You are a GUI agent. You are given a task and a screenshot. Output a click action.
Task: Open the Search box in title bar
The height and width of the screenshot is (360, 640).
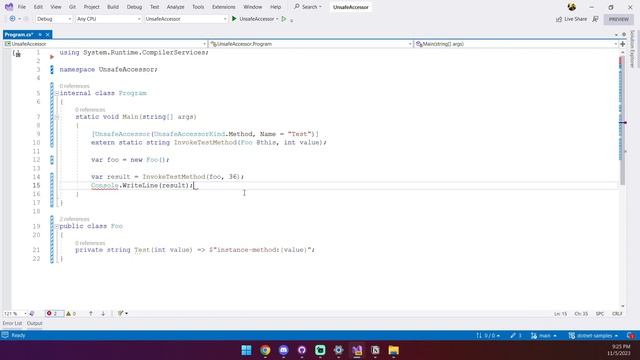(x=308, y=7)
